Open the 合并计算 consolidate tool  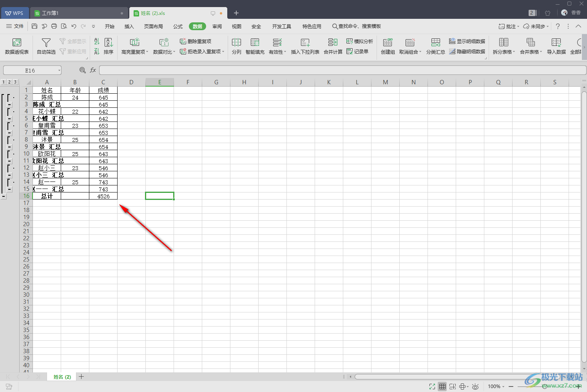(333, 46)
